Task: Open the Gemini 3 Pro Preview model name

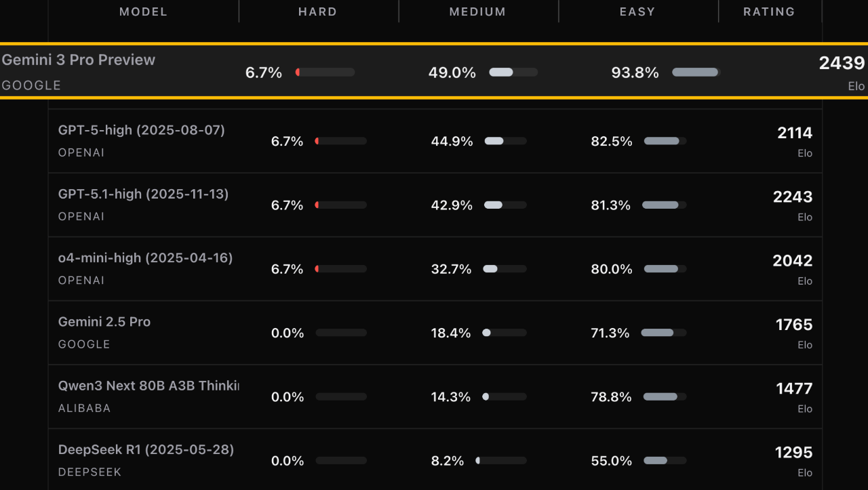Action: click(79, 60)
